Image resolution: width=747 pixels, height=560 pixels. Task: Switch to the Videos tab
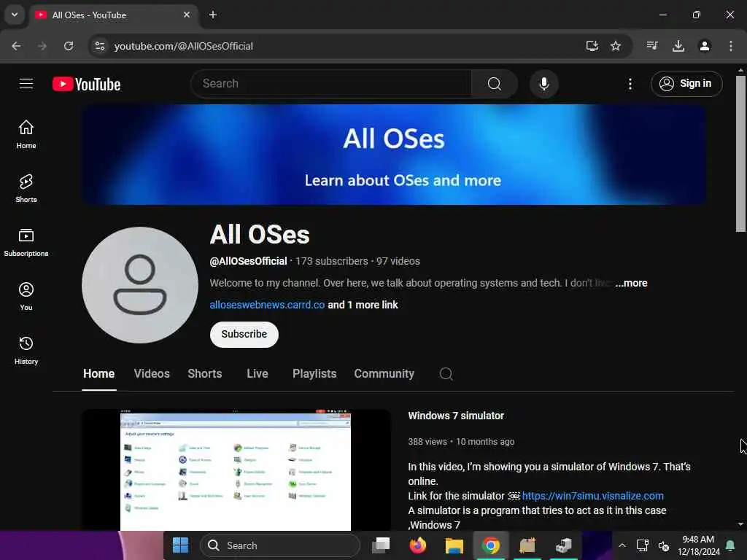coord(152,374)
